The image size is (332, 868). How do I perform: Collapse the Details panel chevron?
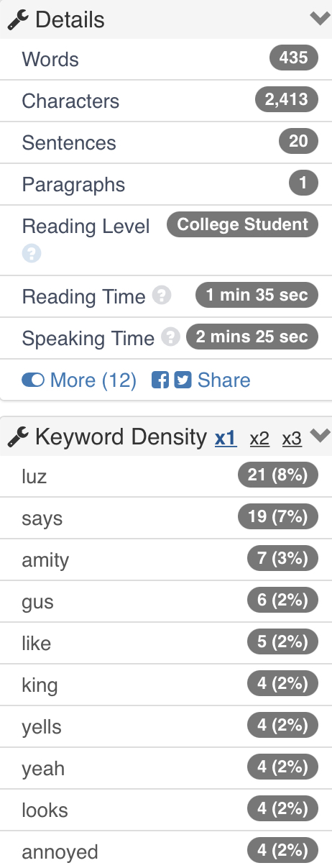click(x=320, y=19)
